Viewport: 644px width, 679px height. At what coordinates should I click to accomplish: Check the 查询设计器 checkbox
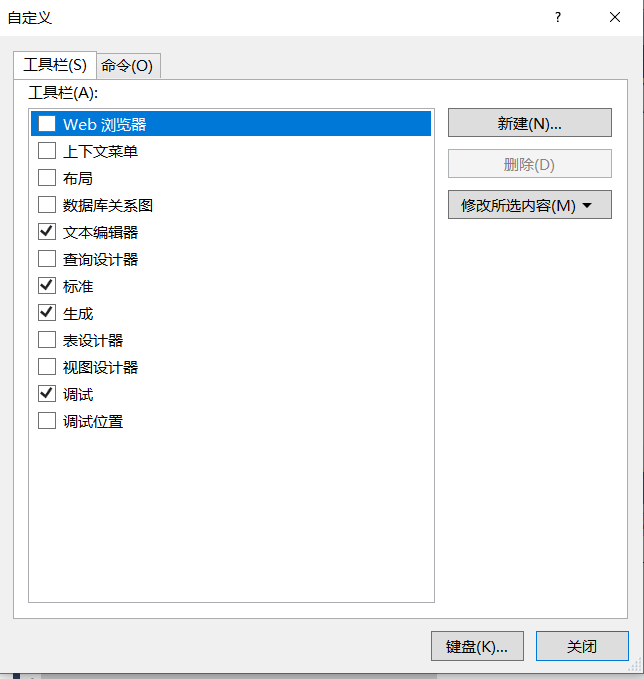click(x=47, y=259)
